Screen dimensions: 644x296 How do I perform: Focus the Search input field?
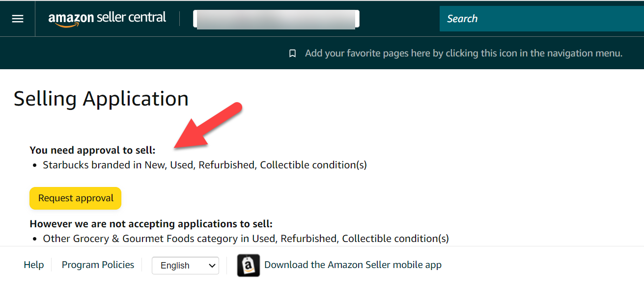(x=541, y=19)
